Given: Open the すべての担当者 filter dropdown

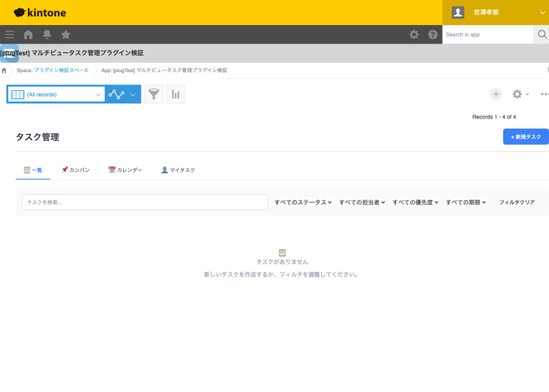Looking at the screenshot, I should (x=362, y=202).
